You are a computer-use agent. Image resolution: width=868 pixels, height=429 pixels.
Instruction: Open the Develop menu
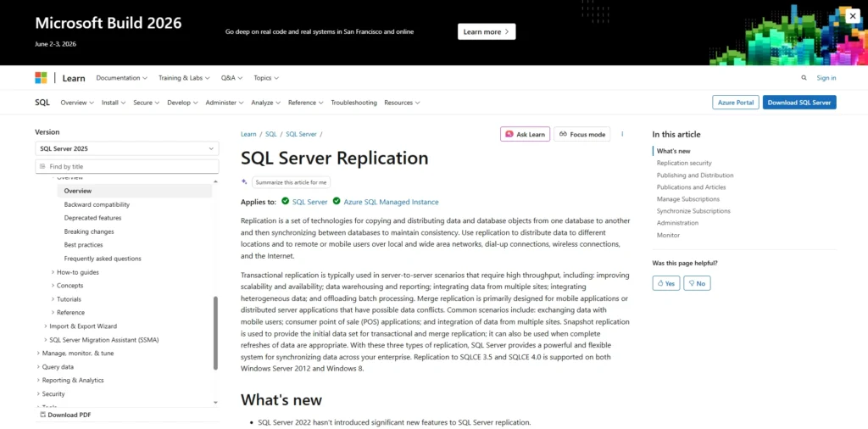pyautogui.click(x=183, y=103)
